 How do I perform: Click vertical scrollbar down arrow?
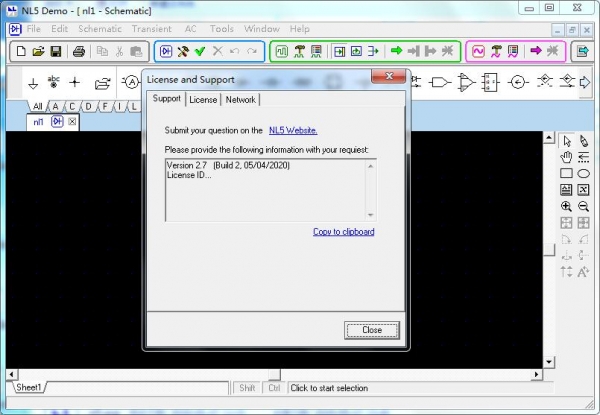coord(549,362)
